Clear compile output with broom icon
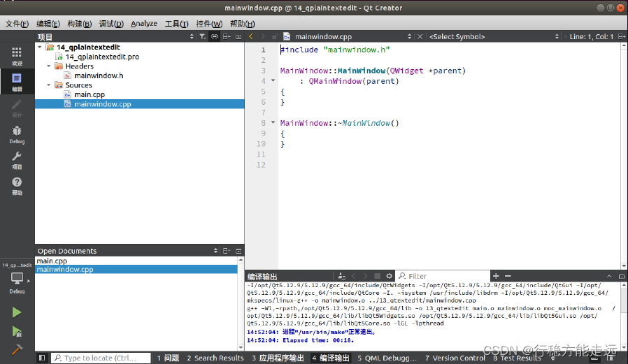The height and width of the screenshot is (364, 628). (x=341, y=276)
